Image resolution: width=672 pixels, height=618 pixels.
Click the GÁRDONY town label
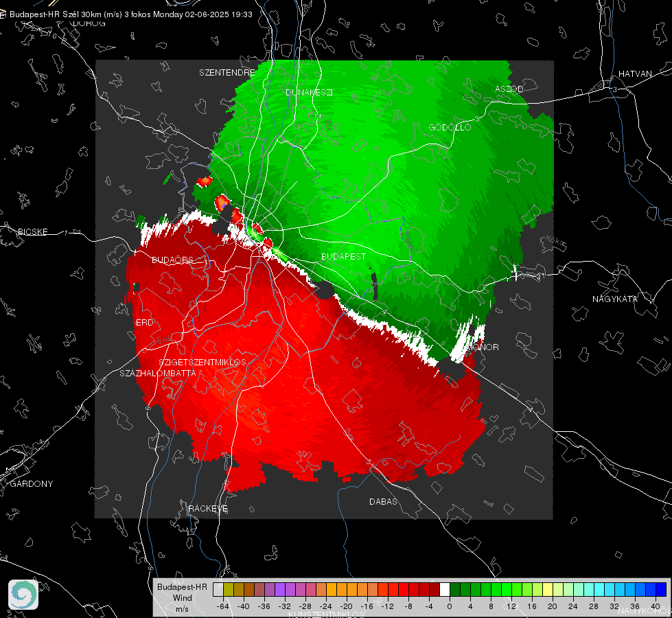(x=32, y=484)
